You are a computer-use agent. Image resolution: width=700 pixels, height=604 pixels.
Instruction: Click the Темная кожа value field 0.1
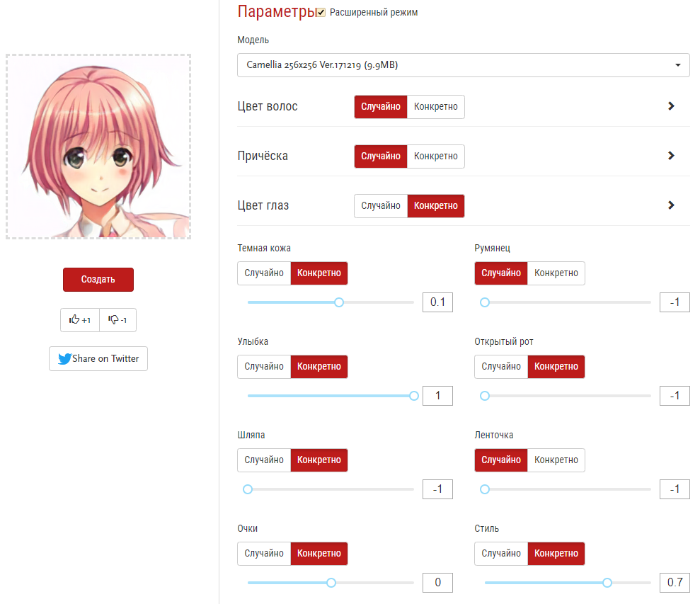tap(438, 302)
